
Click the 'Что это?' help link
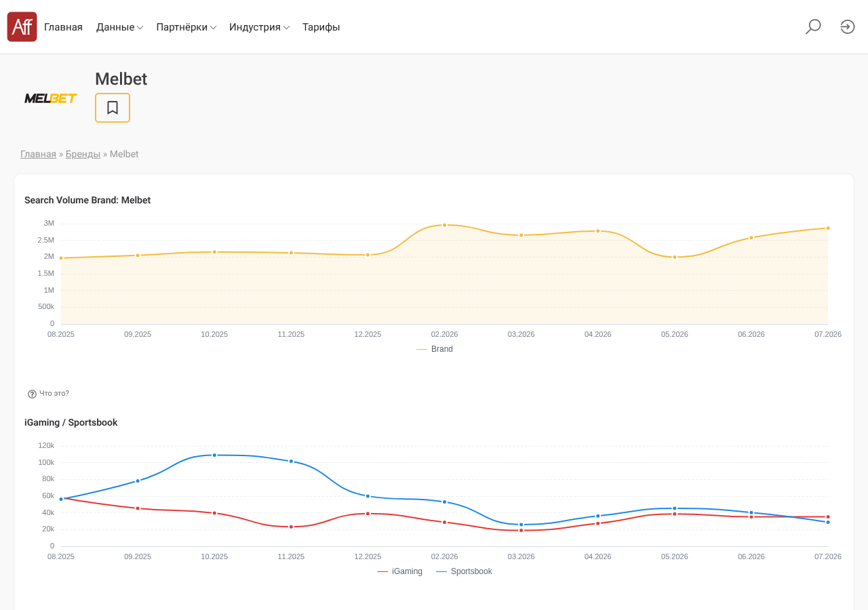[54, 394]
